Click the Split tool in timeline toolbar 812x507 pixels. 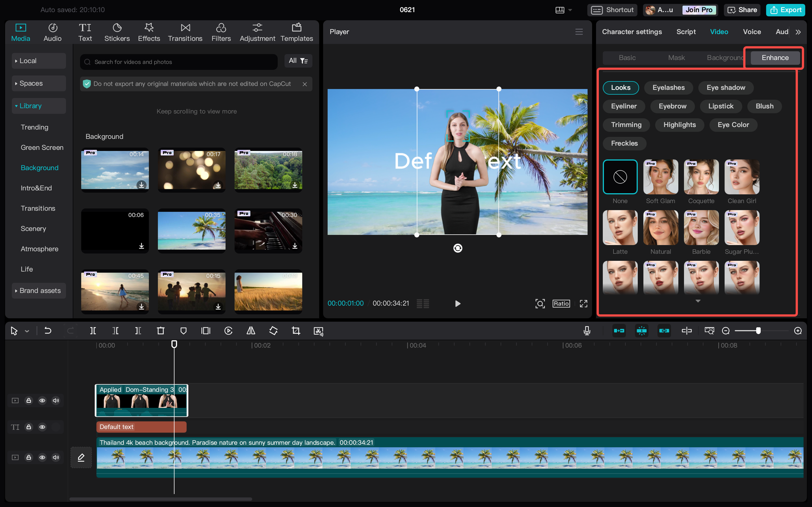click(x=93, y=331)
